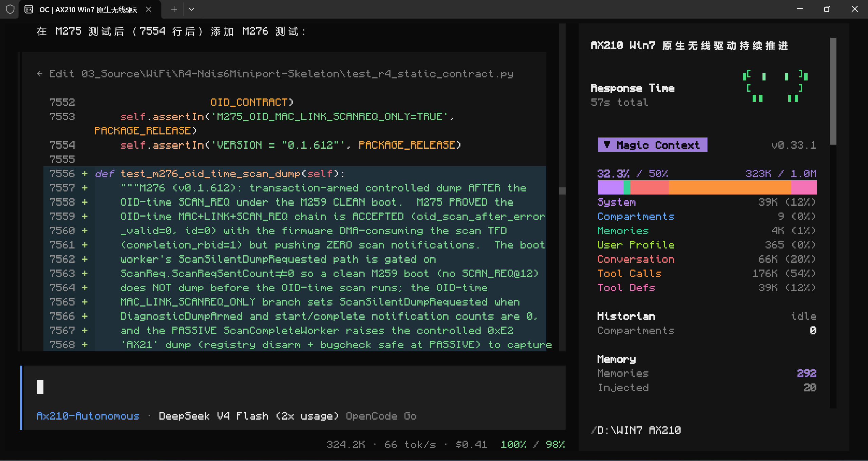The width and height of the screenshot is (868, 461).
Task: Click DeepSeek V4 Flash model label
Action: (249, 416)
